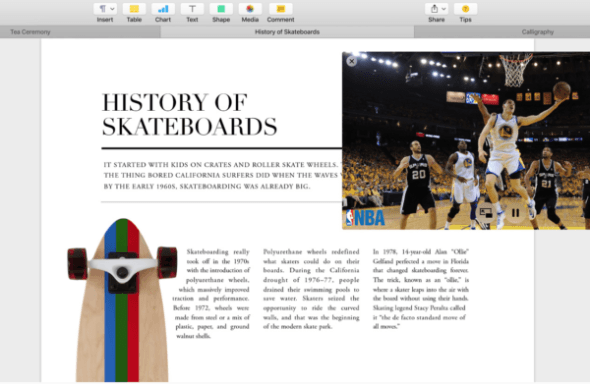Select the History of Skateboards tab

tap(287, 32)
